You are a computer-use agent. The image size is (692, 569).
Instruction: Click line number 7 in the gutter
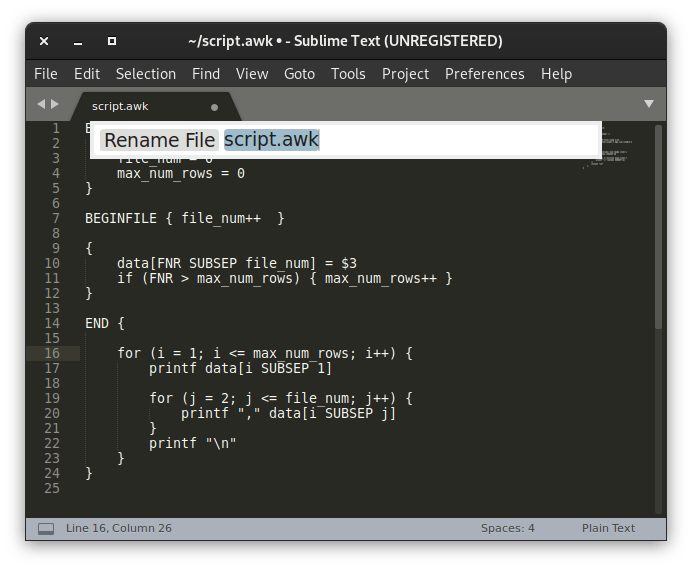point(56,219)
